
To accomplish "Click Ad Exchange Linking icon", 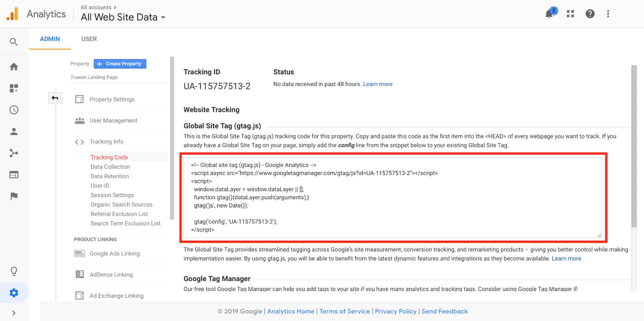I will (x=79, y=296).
